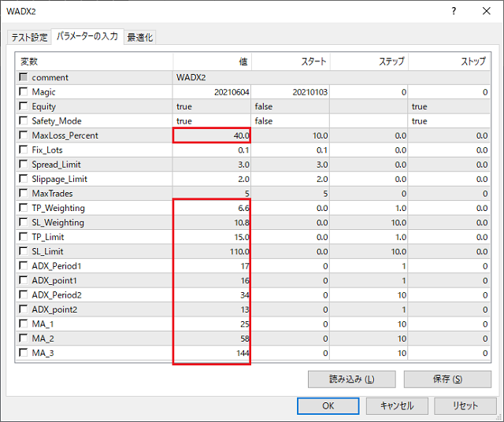Open Equity start false field
The image size is (504, 422).
(291, 106)
